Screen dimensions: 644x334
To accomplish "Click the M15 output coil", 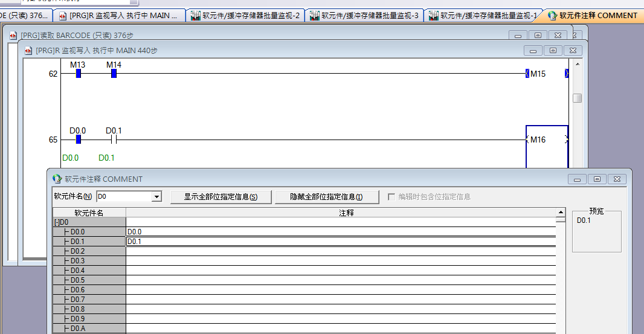I will pyautogui.click(x=538, y=74).
